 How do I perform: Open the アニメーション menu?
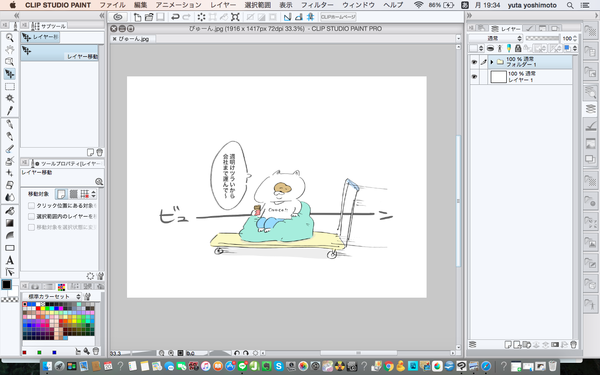point(178,5)
